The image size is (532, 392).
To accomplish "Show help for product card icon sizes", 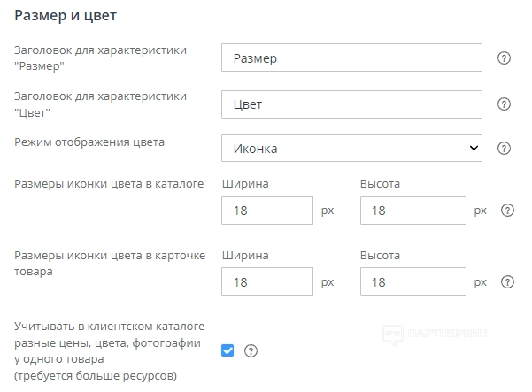I will pos(507,282).
